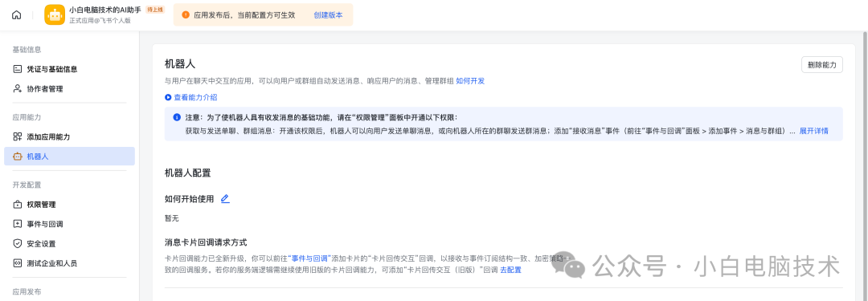Screen dimensions: 868x301
Task: Click the home icon in the header
Action: 17,15
